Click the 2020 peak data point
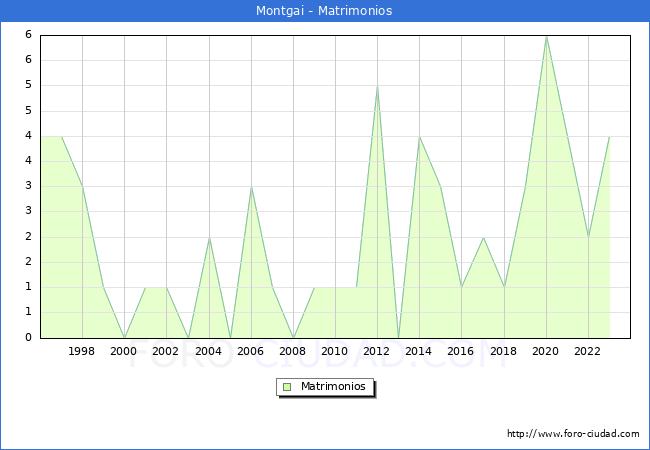The height and width of the screenshot is (450, 650). coord(546,36)
